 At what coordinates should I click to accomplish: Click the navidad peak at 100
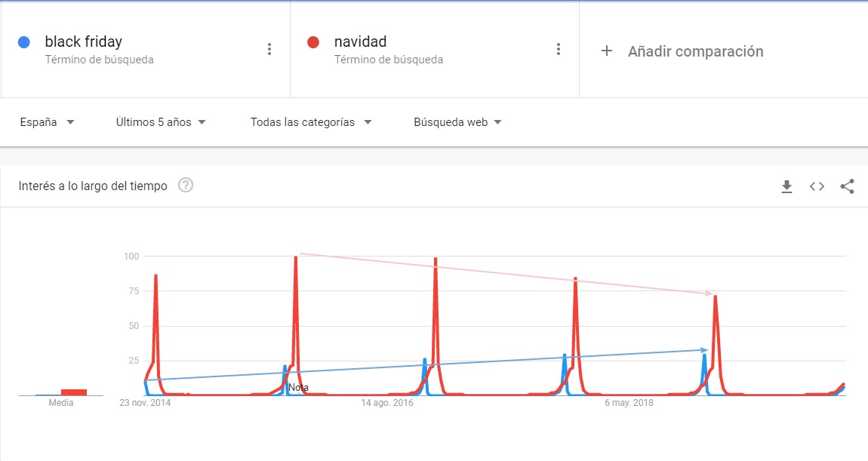tap(296, 257)
